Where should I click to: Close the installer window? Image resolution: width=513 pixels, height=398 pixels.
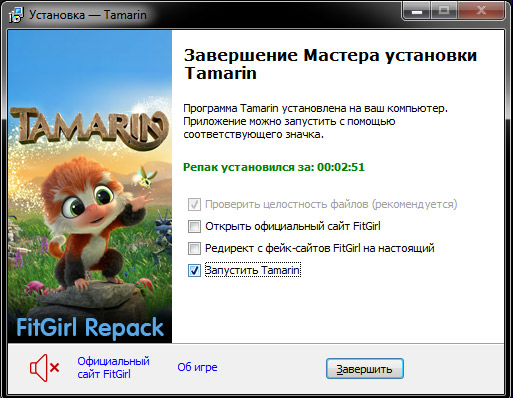[x=480, y=12]
